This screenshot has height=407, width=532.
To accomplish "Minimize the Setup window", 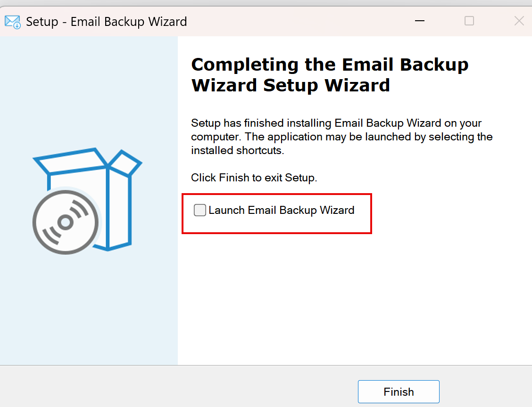I will [419, 21].
